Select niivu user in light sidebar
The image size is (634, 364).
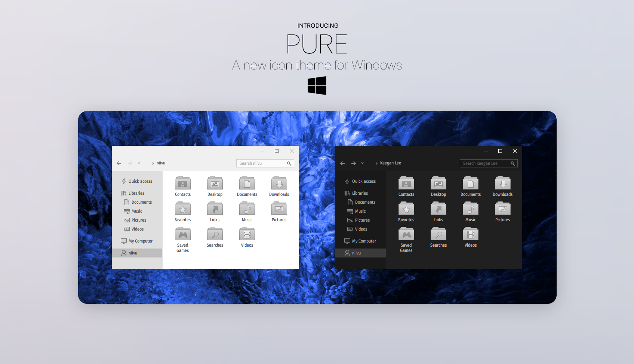(137, 253)
